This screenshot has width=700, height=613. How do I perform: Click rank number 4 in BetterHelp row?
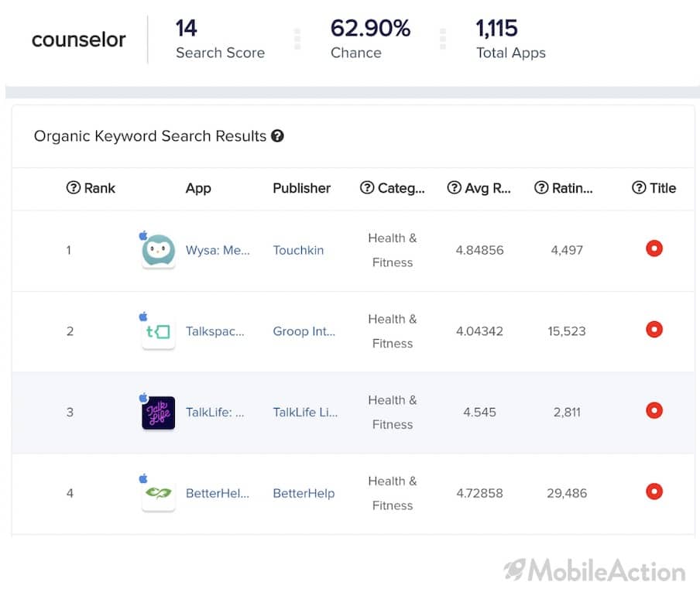pos(70,494)
